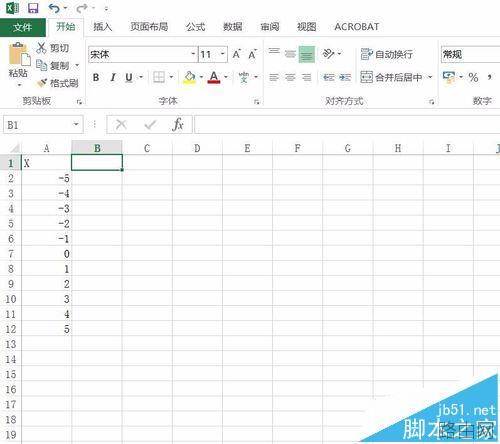Expand the underline style dropdown arrow
The width and height of the screenshot is (500, 444).
(141, 77)
